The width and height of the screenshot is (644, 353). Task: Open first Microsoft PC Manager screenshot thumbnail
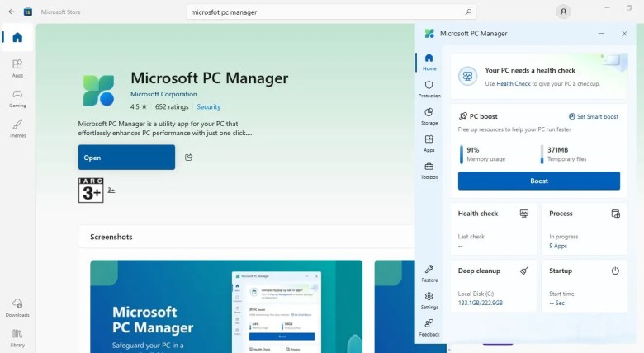226,306
